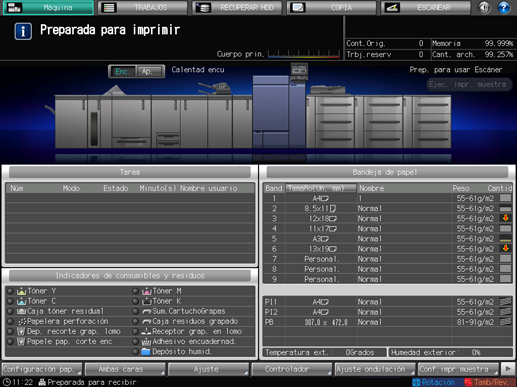Click the Tóner Y cartridge icon
517x387 pixels.
22,291
